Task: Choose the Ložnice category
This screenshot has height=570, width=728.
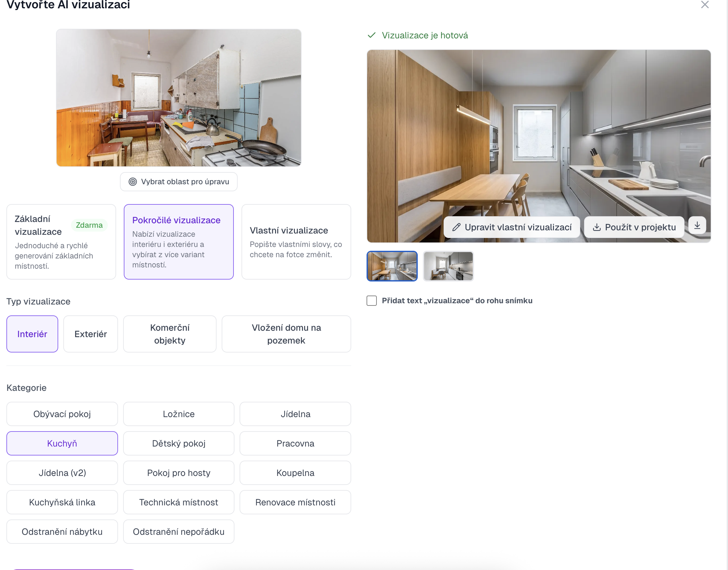Action: click(178, 414)
